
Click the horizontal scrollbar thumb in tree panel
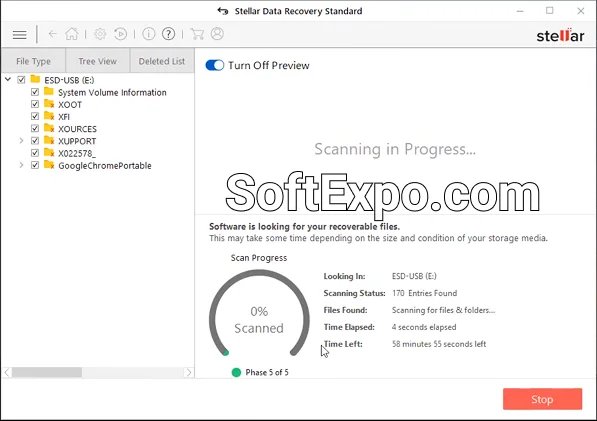coord(47,372)
